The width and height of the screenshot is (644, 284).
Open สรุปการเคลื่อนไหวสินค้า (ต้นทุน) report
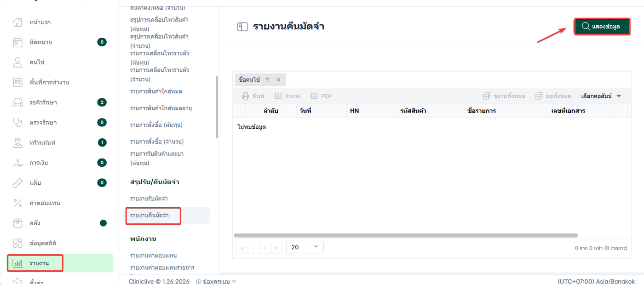159,24
